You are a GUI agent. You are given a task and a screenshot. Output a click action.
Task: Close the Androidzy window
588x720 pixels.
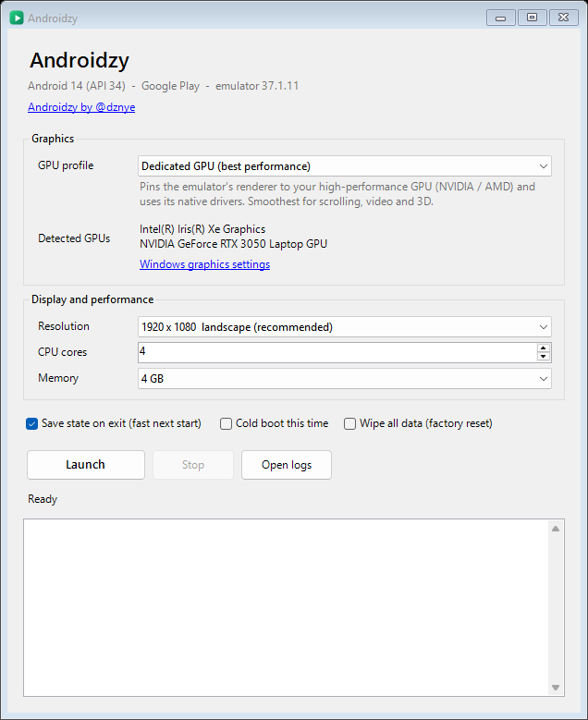pos(564,18)
